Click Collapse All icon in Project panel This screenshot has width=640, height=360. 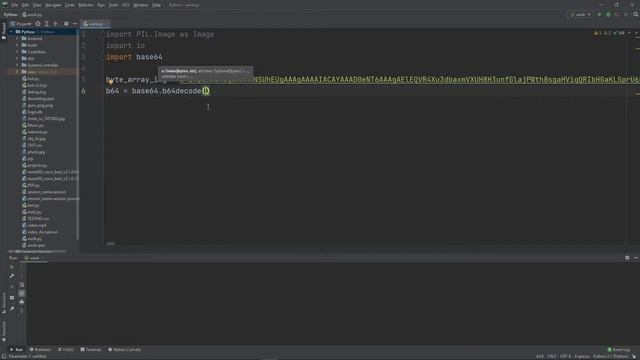pyautogui.click(x=56, y=24)
